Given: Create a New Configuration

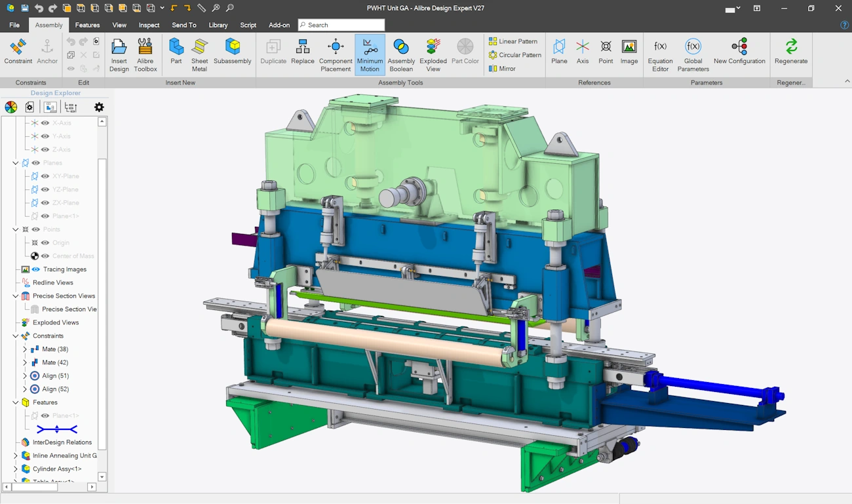Looking at the screenshot, I should (739, 51).
